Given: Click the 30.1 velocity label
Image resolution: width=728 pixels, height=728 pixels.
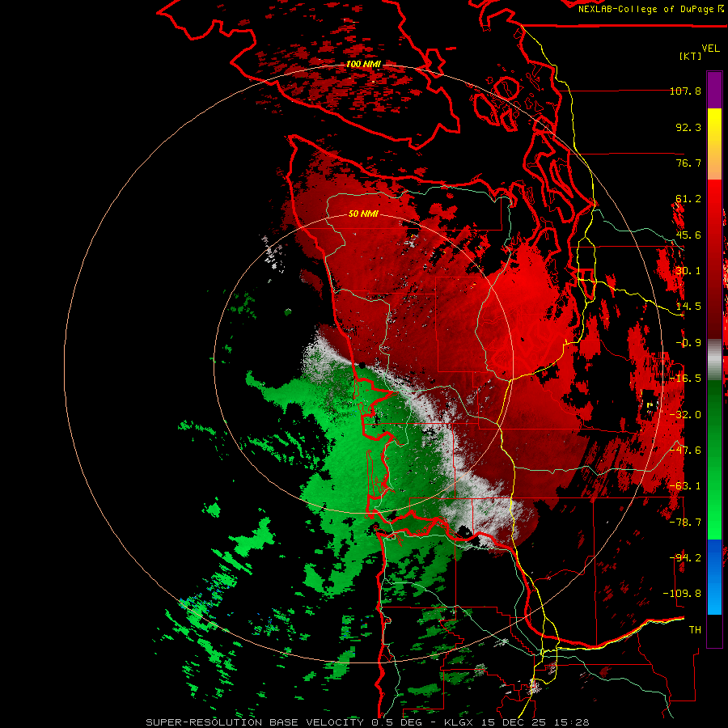Looking at the screenshot, I should coord(688,271).
